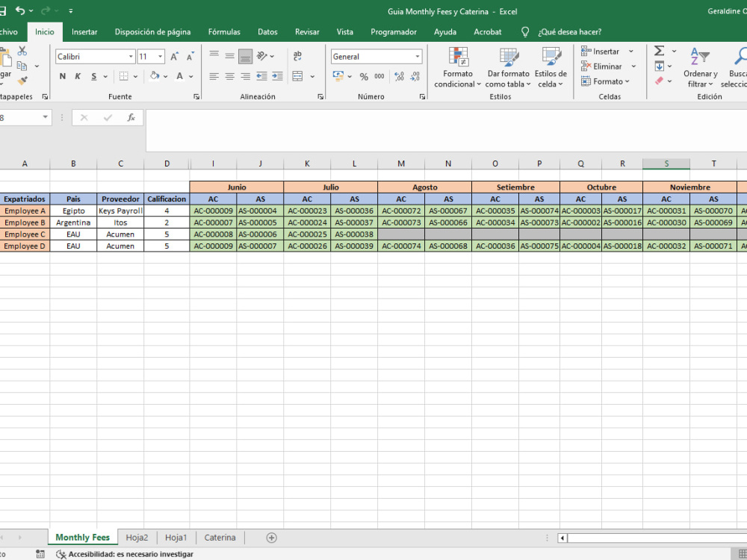Increase the indent

click(277, 76)
